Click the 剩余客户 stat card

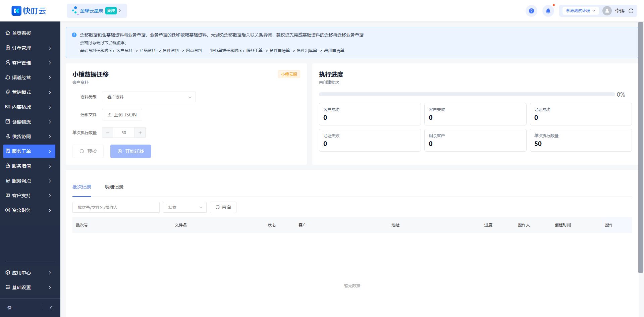475,140
